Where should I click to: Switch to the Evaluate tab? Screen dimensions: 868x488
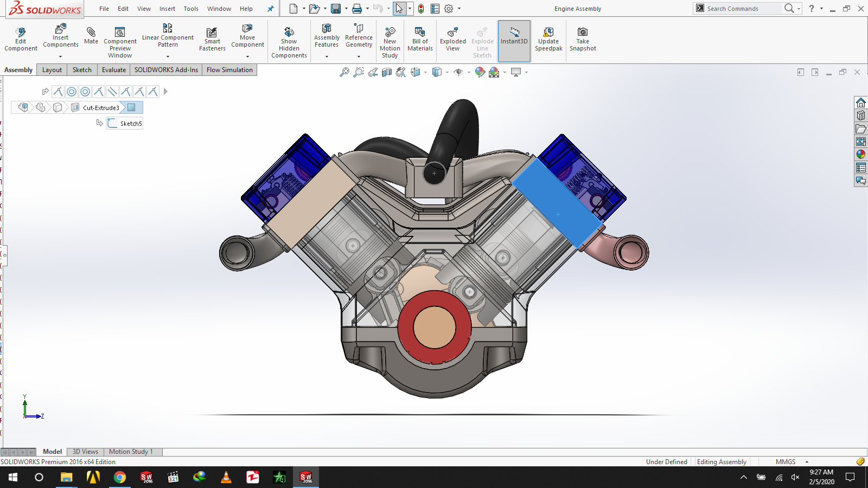tap(114, 70)
